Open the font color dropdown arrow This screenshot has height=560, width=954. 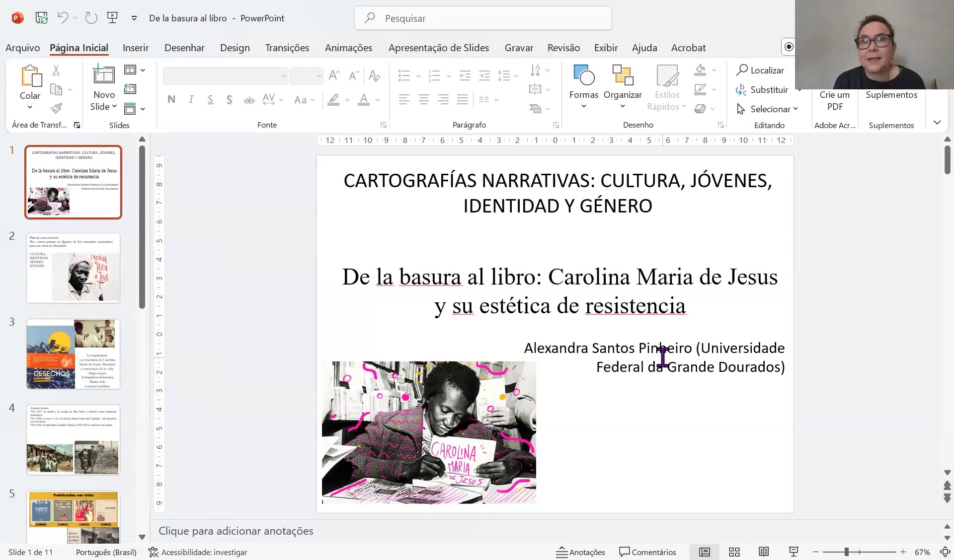point(378,99)
